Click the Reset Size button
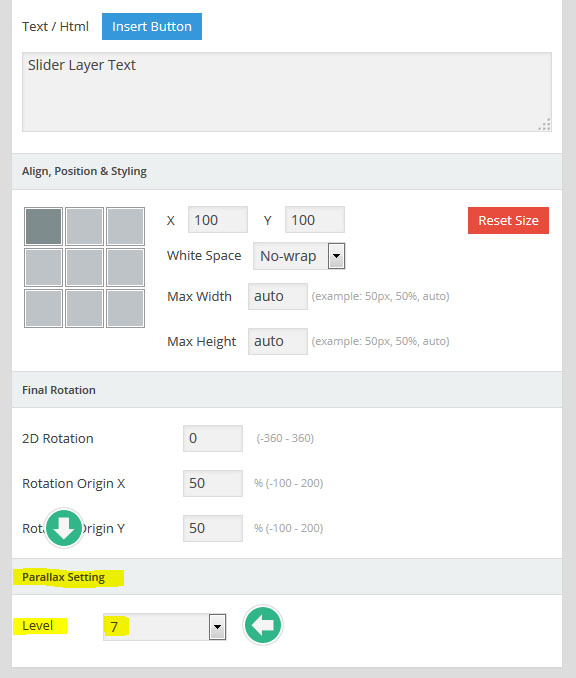Image resolution: width=576 pixels, height=678 pixels. point(508,221)
